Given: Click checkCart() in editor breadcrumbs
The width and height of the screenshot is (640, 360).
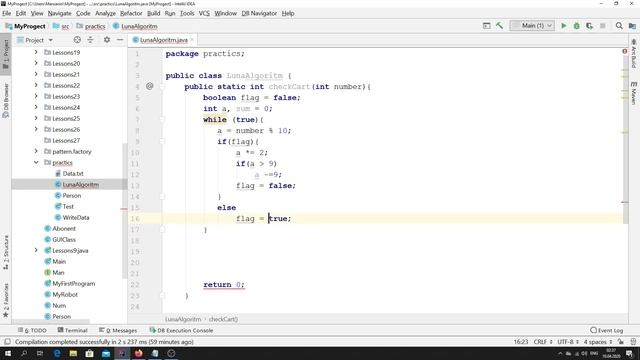Looking at the screenshot, I should (223, 319).
